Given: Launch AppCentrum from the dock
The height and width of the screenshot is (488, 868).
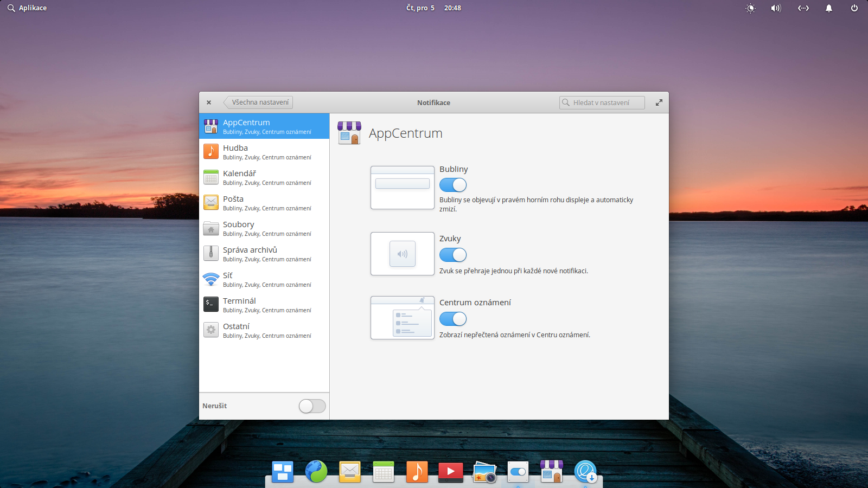Looking at the screenshot, I should click(552, 472).
